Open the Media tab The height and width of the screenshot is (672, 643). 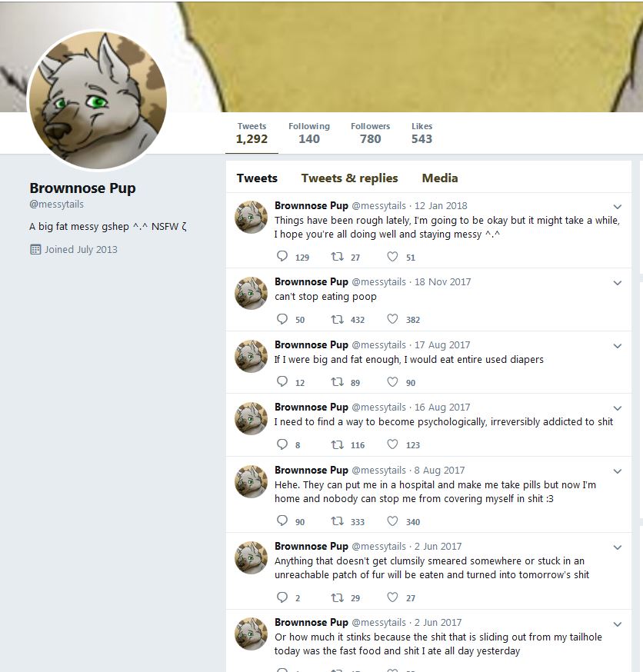click(x=440, y=178)
